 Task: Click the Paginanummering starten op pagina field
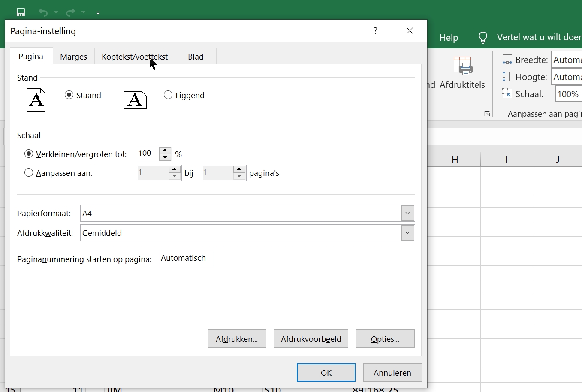[x=185, y=259]
